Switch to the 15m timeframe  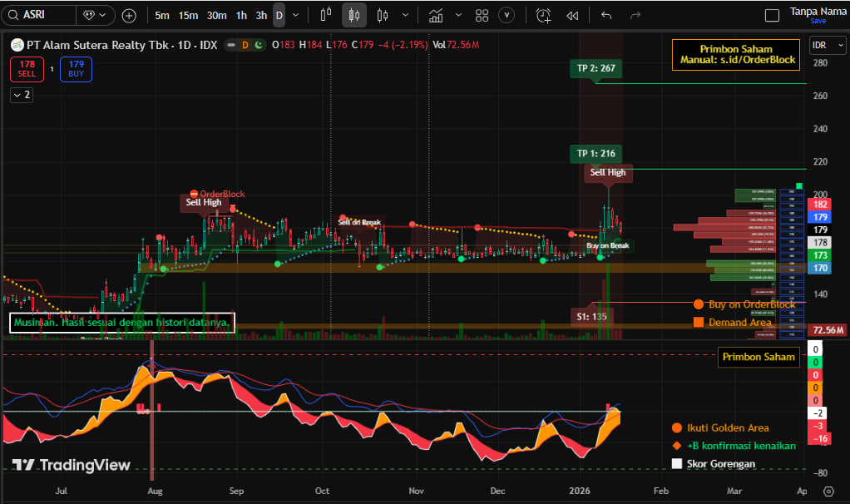189,15
